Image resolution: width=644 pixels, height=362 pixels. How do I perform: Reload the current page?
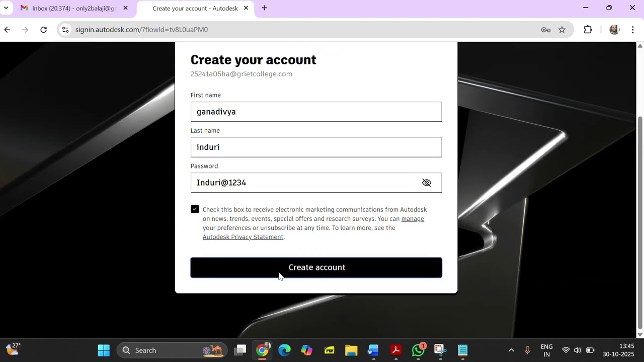point(44,30)
